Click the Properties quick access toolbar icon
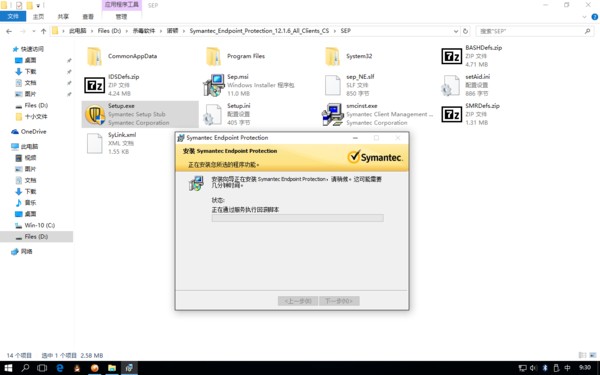This screenshot has height=375, width=600. pyautogui.click(x=19, y=5)
